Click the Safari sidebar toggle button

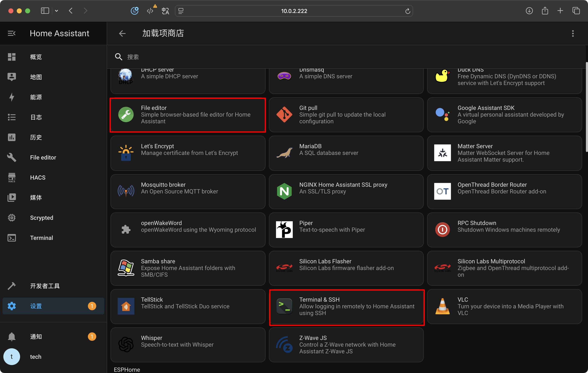click(x=45, y=11)
